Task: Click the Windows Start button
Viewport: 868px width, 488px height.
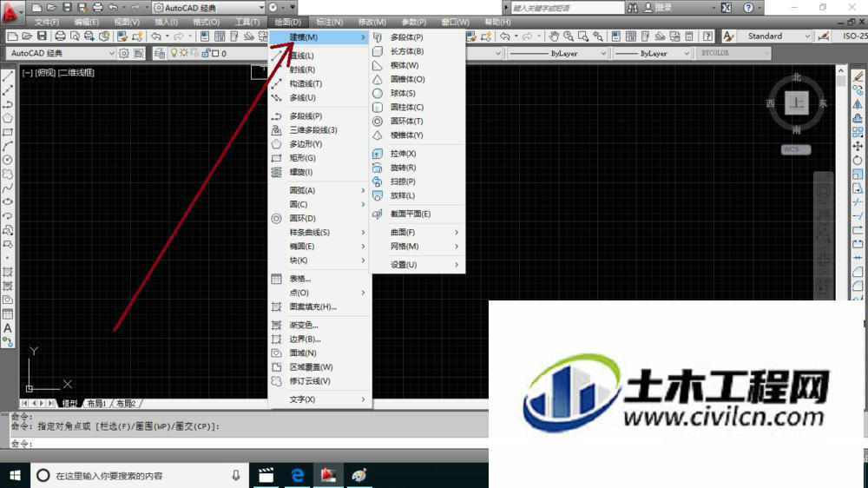Action: pyautogui.click(x=15, y=475)
